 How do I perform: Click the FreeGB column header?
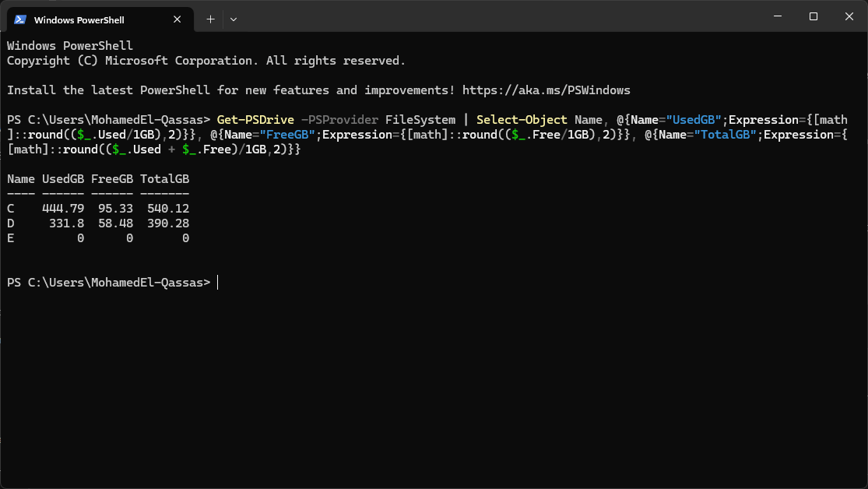tap(112, 179)
